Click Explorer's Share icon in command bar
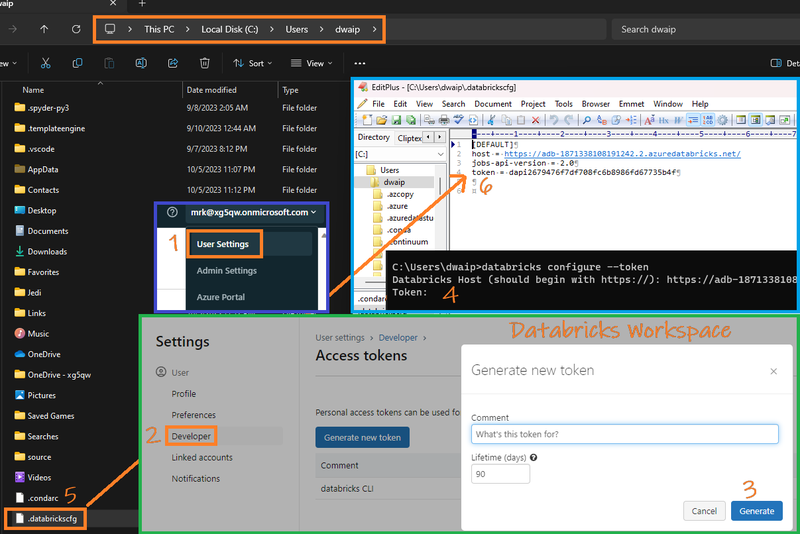Viewport: 800px width, 534px height. (172, 63)
